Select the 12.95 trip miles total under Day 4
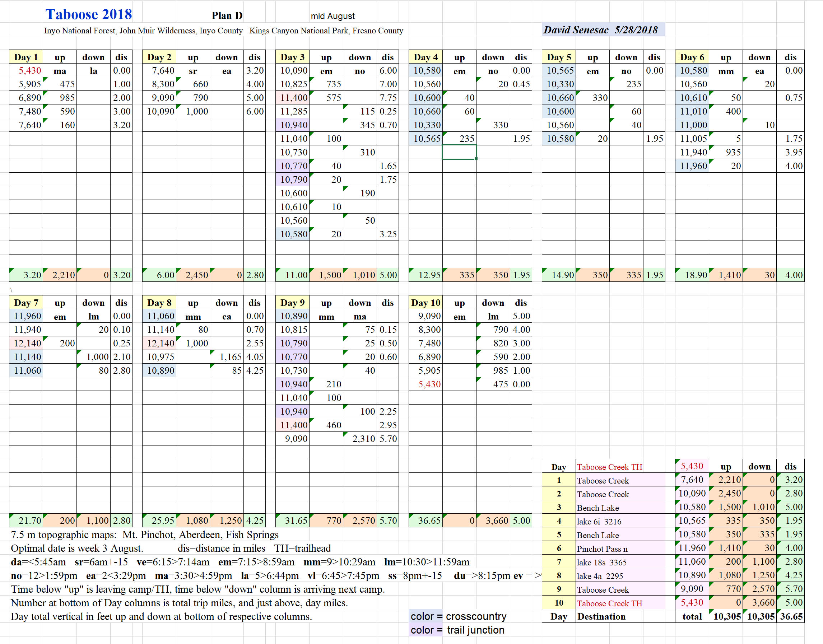 (x=426, y=275)
